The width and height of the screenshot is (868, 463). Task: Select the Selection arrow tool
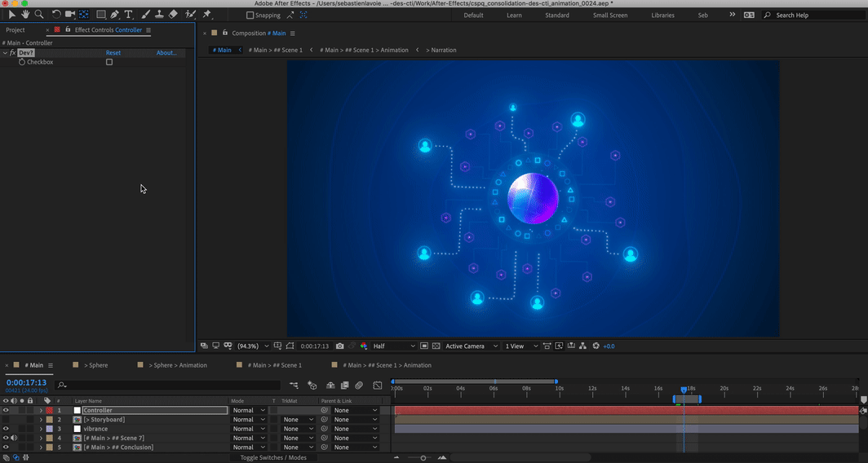click(12, 15)
